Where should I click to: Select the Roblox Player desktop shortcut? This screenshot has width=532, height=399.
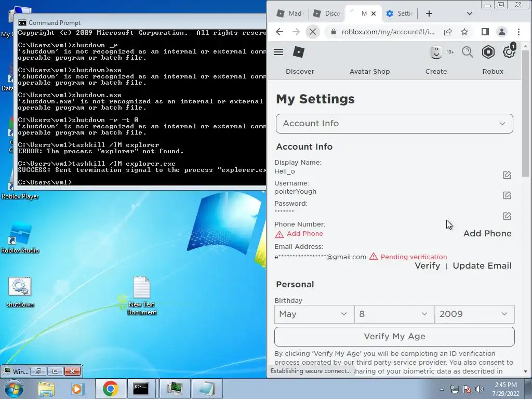click(20, 196)
